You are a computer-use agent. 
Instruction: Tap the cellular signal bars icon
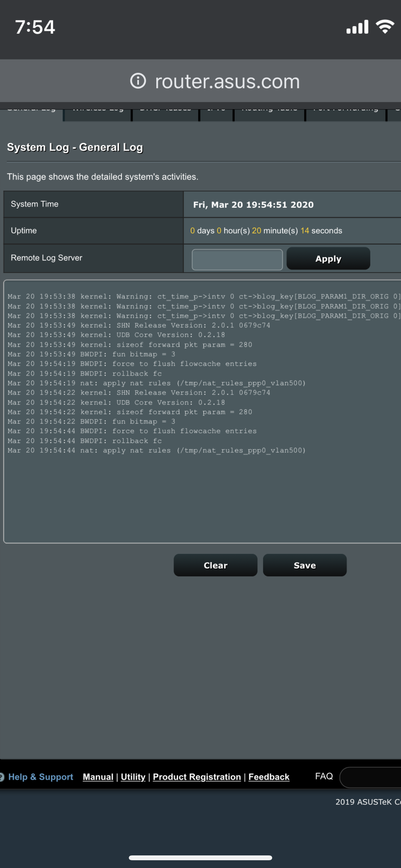[357, 26]
